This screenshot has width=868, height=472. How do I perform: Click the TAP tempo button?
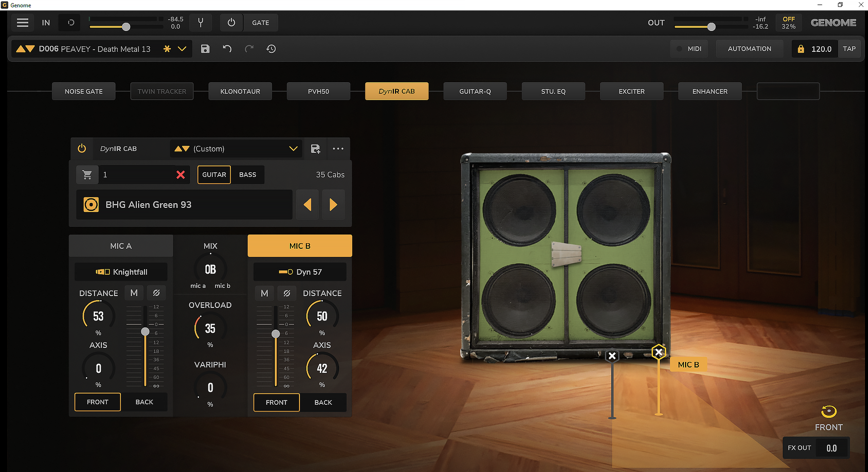tap(849, 49)
